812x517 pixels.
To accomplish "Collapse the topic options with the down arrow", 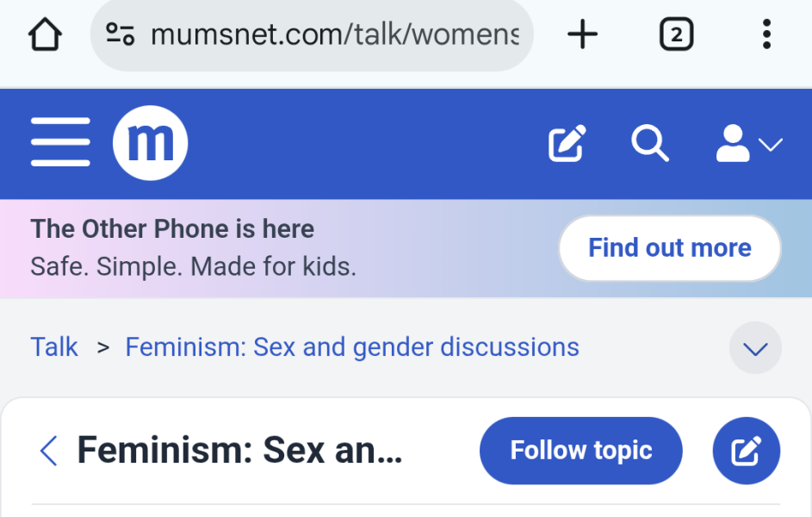I will pyautogui.click(x=755, y=348).
